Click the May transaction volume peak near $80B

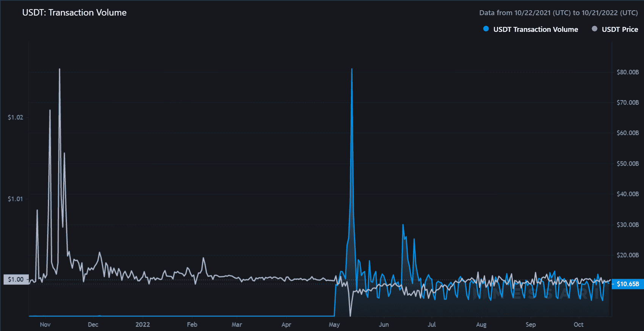coord(352,69)
